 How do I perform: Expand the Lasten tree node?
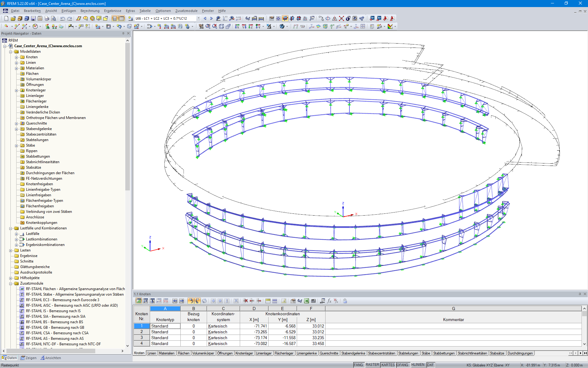pos(11,251)
